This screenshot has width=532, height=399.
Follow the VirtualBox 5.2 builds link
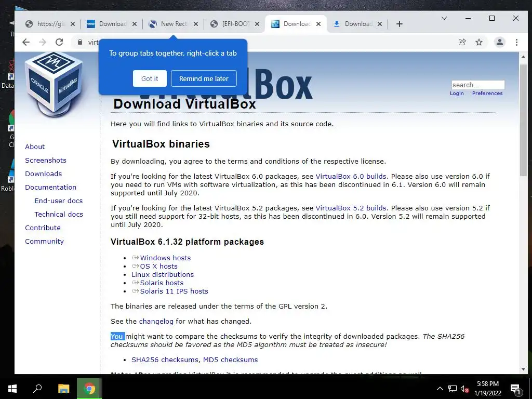351,208
